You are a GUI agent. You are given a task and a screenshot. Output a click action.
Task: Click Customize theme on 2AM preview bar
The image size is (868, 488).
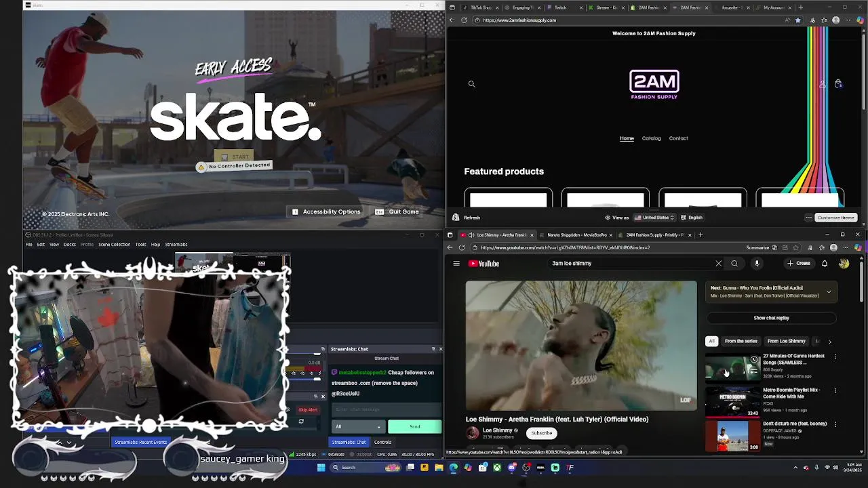point(835,218)
